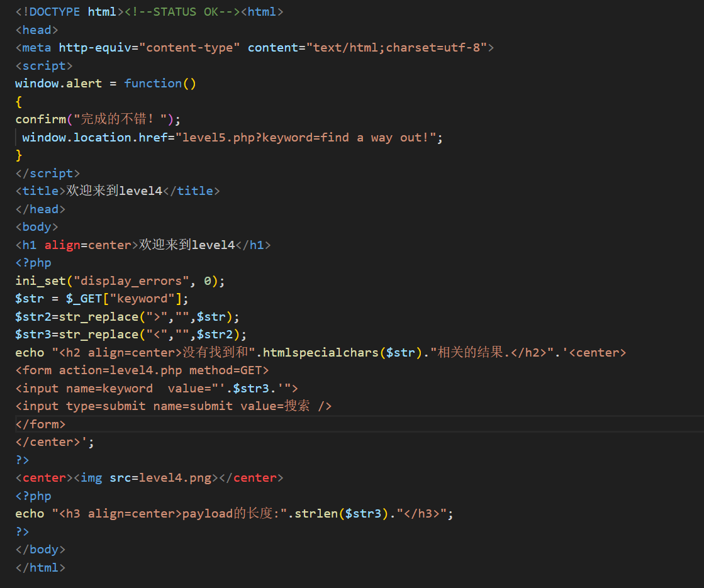Click the $str3=str_replace("<") line

click(x=131, y=335)
